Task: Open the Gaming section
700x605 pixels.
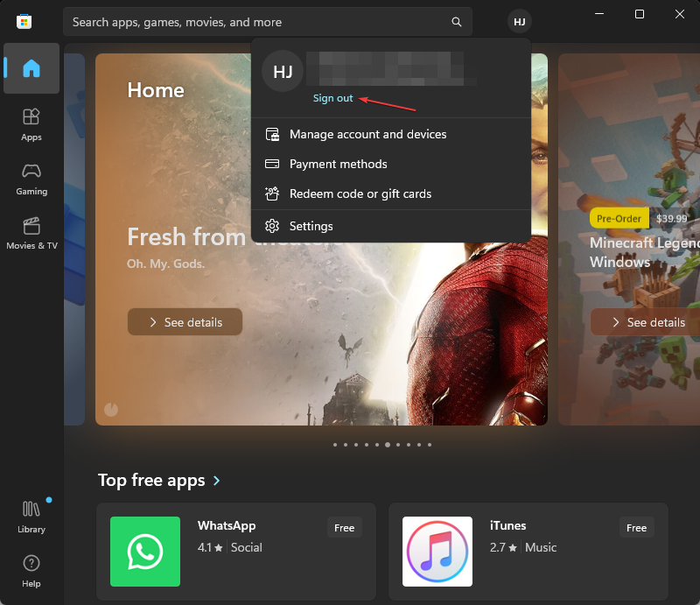Action: (31, 179)
